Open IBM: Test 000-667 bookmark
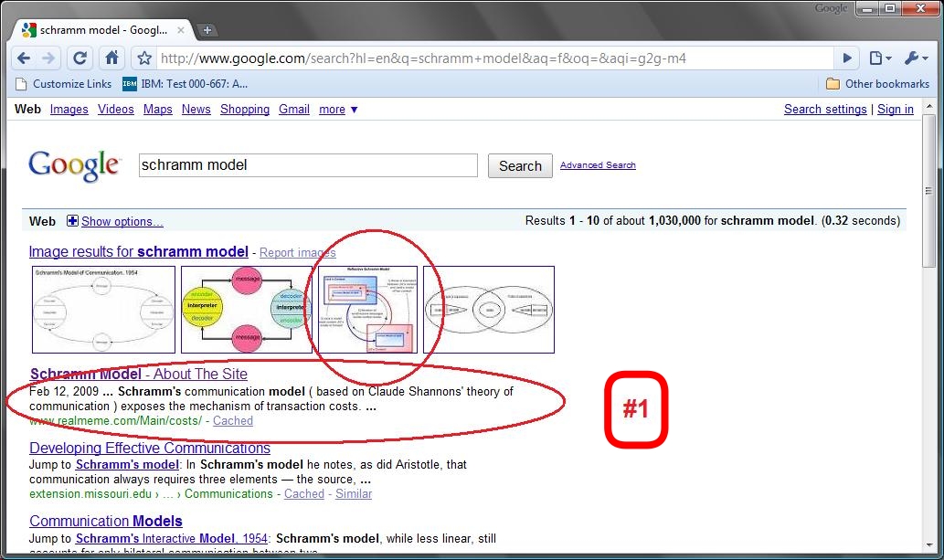Screen dimensions: 944x560 (186, 84)
